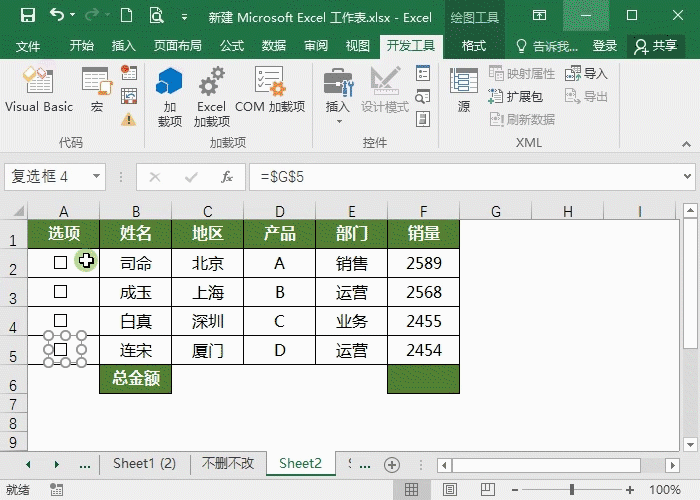Select all cells with the corner triangle
The image size is (700, 500).
coord(18,211)
